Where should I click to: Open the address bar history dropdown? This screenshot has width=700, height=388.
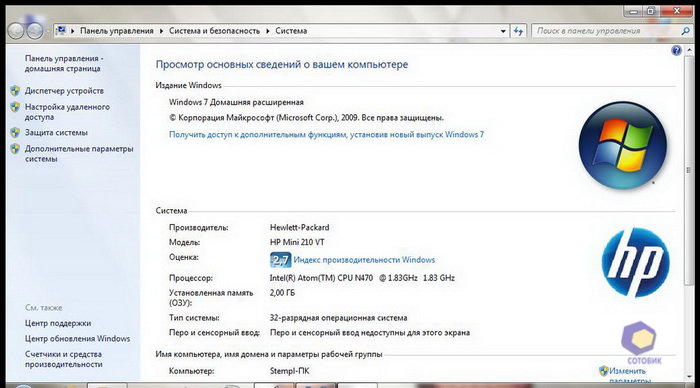[x=503, y=31]
